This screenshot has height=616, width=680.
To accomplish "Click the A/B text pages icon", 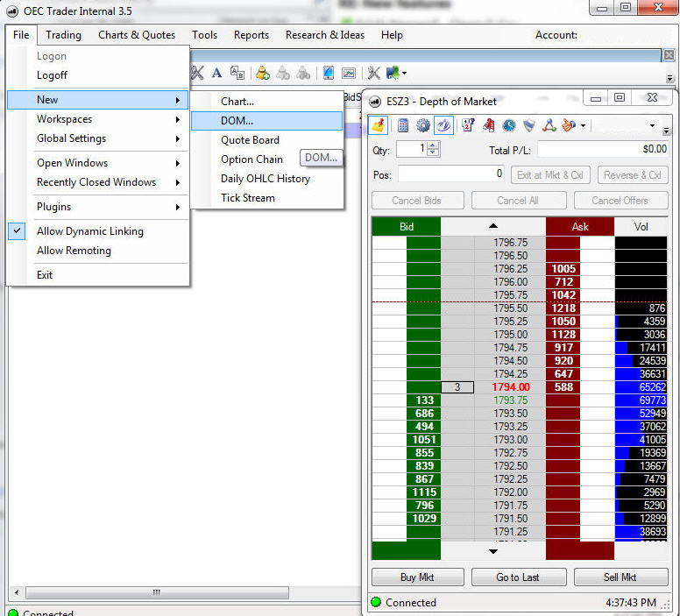I will (237, 73).
